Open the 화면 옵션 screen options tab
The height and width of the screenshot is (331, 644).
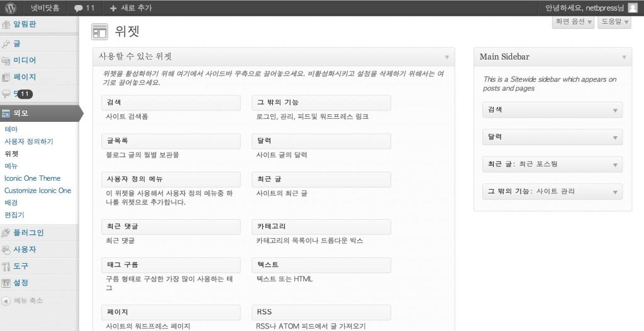(x=572, y=22)
